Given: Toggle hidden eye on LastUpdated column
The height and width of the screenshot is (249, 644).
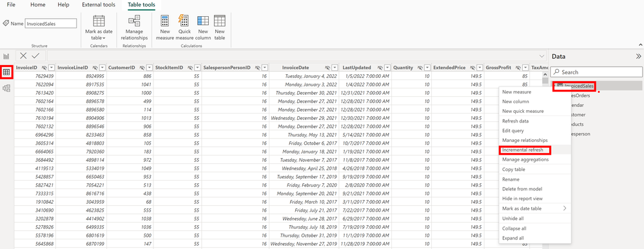Looking at the screenshot, I should [x=380, y=68].
